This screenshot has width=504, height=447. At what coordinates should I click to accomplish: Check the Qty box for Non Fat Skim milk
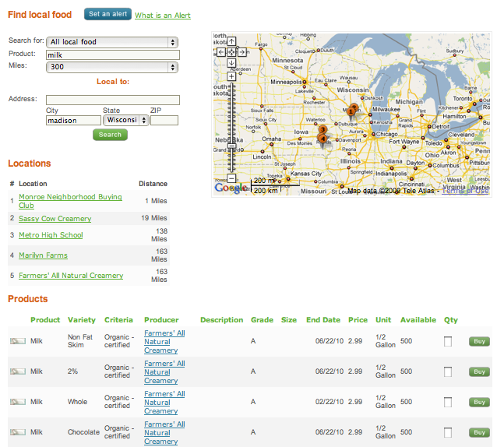(x=448, y=341)
